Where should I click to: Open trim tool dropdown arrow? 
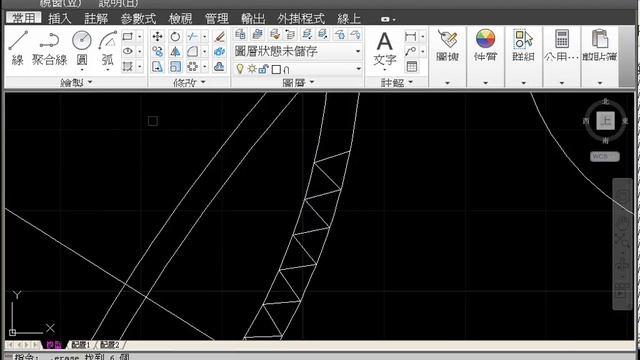click(204, 36)
